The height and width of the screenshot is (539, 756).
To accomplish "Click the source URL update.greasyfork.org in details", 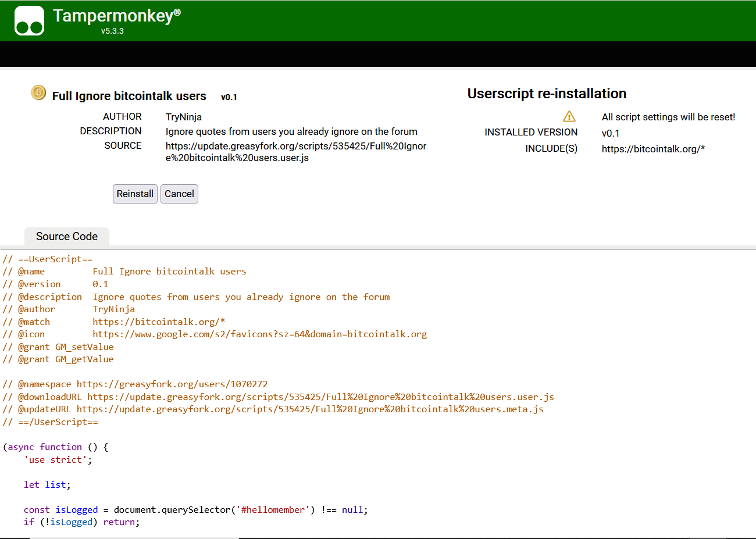I will click(x=296, y=152).
